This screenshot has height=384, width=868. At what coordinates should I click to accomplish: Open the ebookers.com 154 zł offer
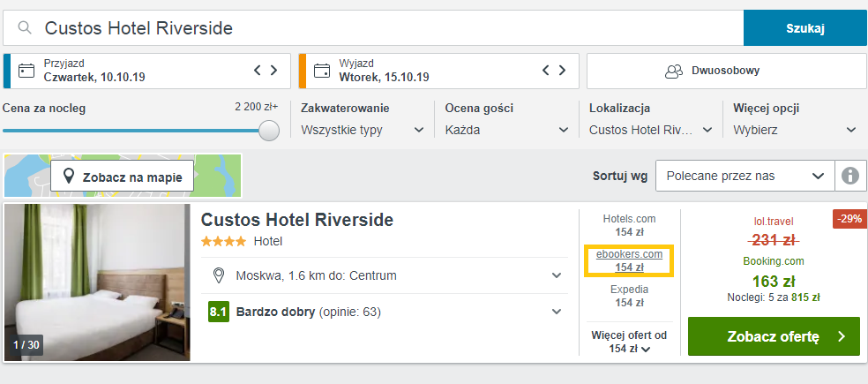(x=630, y=261)
